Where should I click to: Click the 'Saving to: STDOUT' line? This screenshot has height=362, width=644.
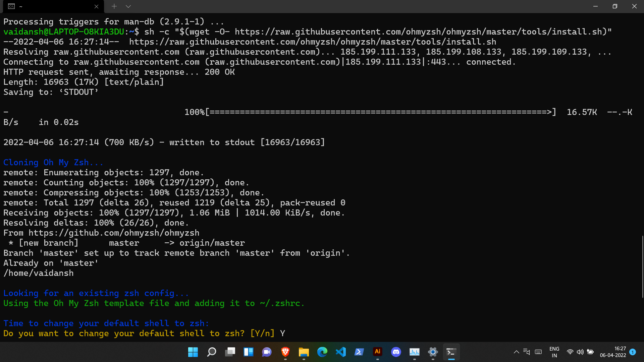tap(51, 92)
